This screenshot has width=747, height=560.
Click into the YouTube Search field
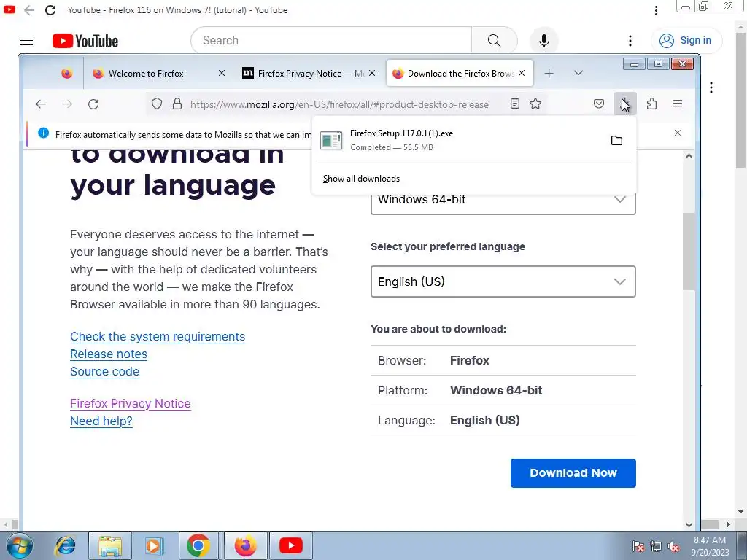click(331, 41)
